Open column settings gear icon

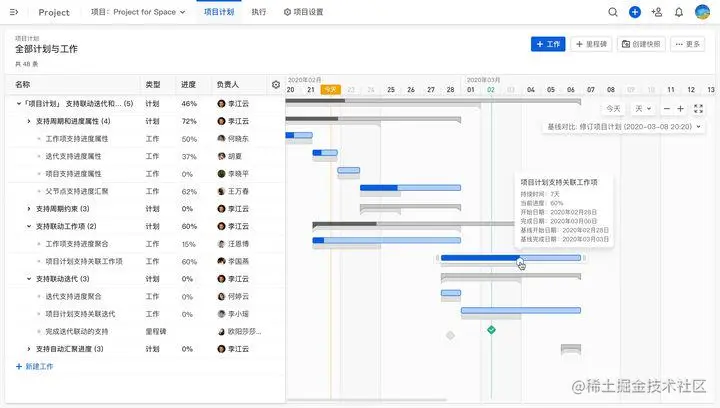tap(276, 84)
